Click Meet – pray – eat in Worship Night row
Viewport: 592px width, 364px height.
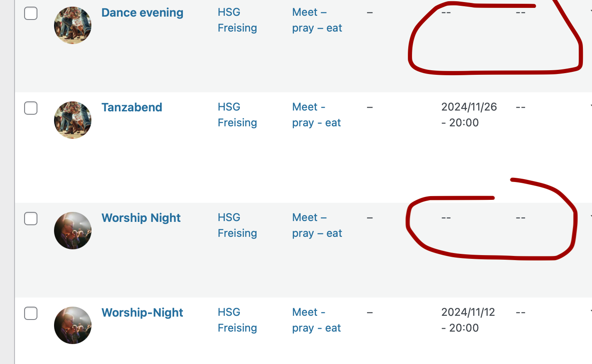coord(317,225)
